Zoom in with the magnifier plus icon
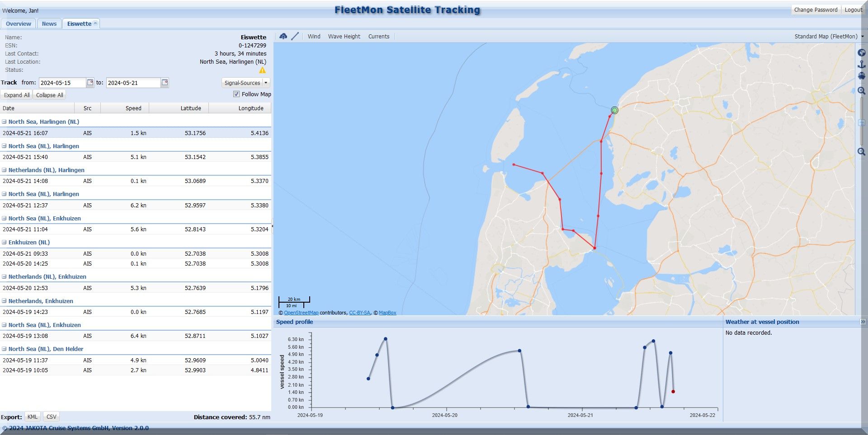The image size is (868, 435). [x=862, y=91]
